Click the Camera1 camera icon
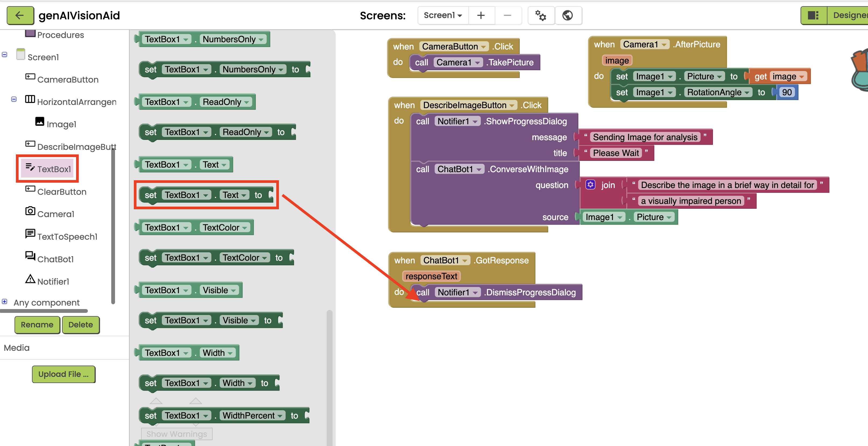Viewport: 868px width, 446px height. pyautogui.click(x=30, y=211)
